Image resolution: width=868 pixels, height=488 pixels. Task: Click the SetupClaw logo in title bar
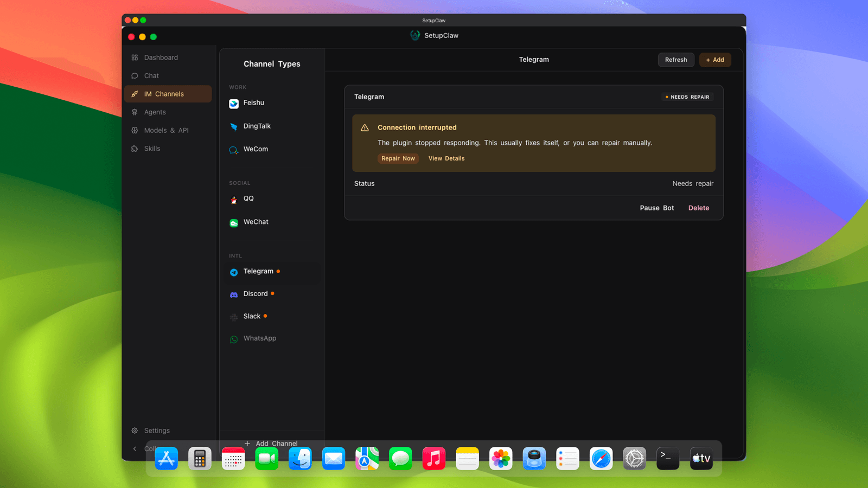[415, 35]
